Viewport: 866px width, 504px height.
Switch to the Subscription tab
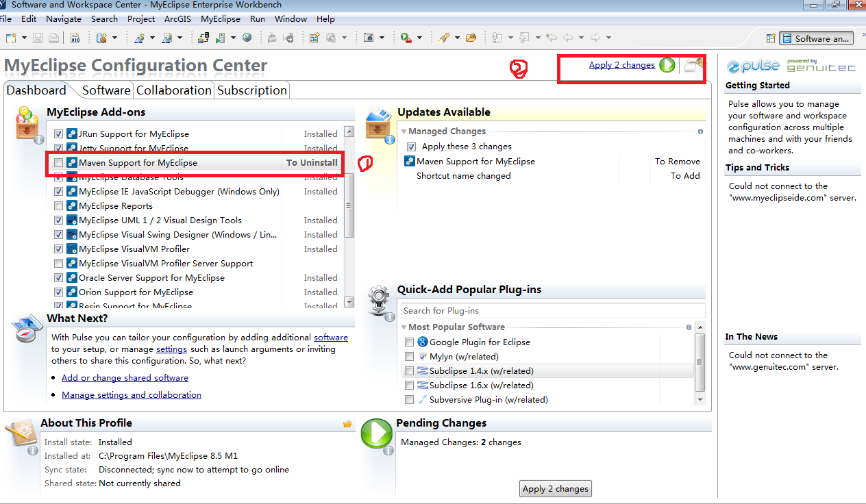pyautogui.click(x=251, y=90)
